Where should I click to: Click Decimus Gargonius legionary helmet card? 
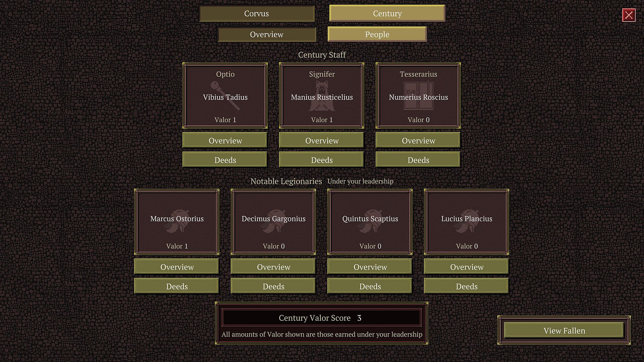pyautogui.click(x=273, y=222)
